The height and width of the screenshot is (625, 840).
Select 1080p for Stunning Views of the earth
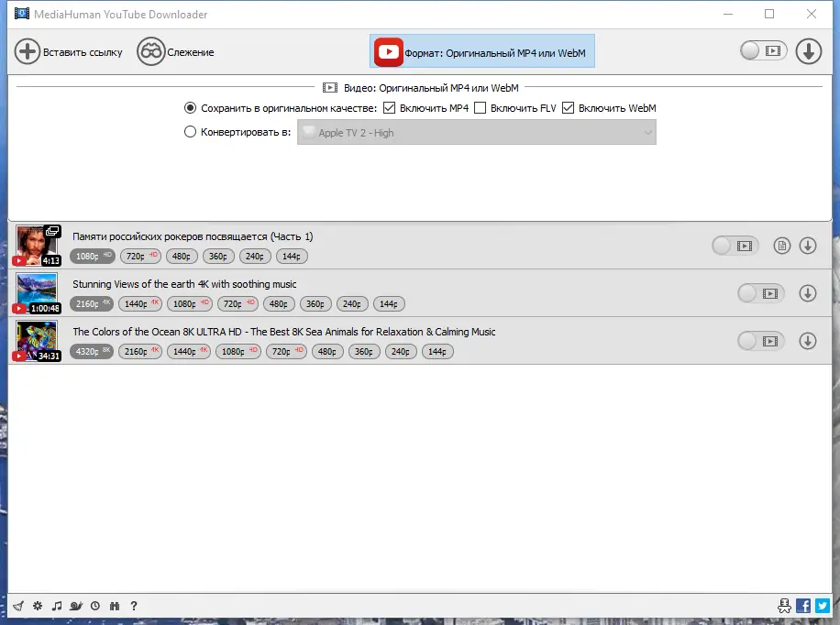190,304
